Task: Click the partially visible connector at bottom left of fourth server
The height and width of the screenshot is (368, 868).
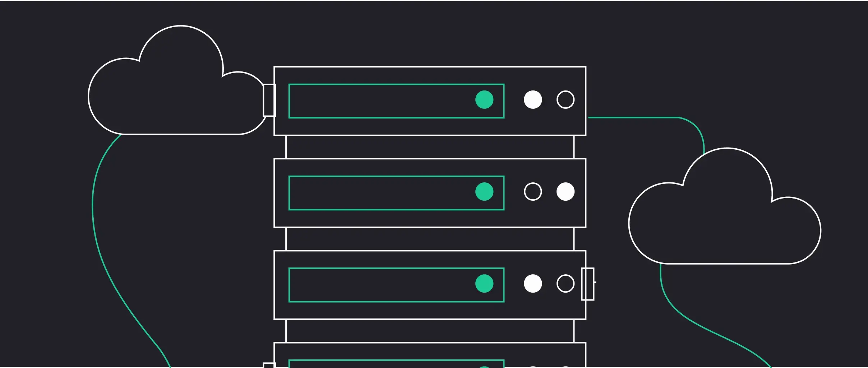Action: click(x=269, y=365)
